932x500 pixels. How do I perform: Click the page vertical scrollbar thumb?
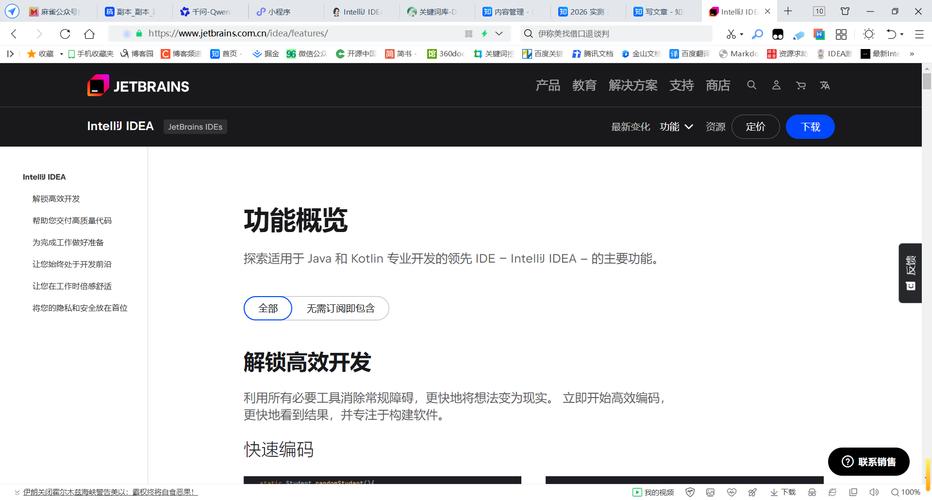(x=927, y=79)
